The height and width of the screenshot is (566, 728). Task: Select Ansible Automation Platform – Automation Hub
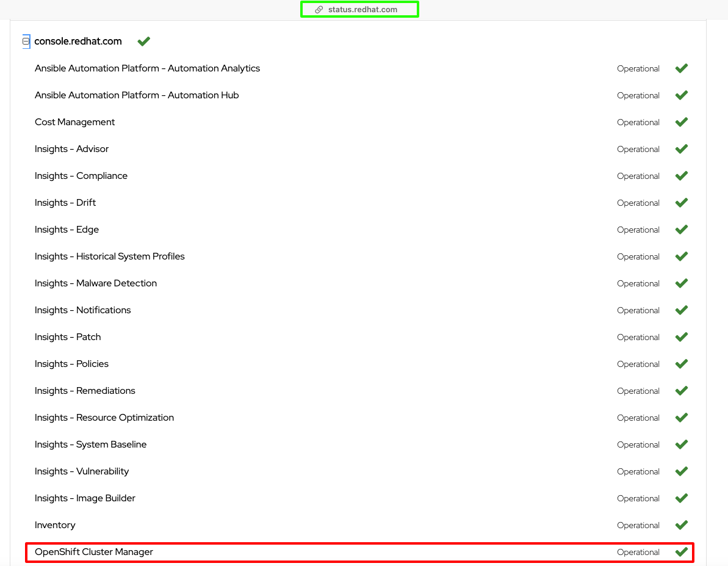[x=137, y=95]
